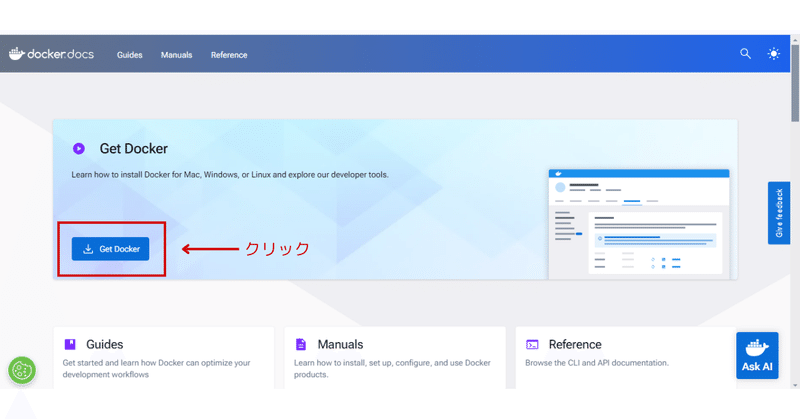Open the Reference card title
This screenshot has height=419, width=800.
click(x=575, y=344)
